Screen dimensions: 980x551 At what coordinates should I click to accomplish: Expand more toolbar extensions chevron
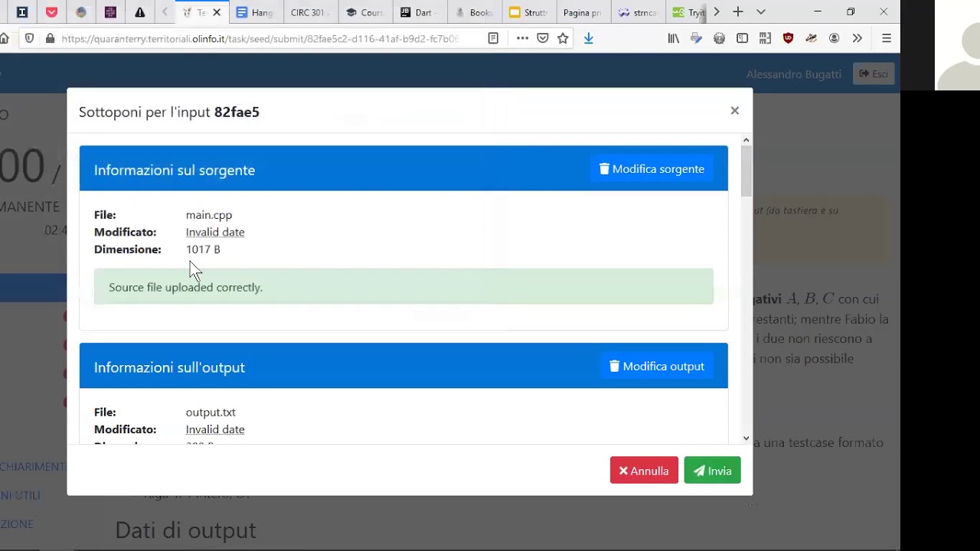[857, 38]
